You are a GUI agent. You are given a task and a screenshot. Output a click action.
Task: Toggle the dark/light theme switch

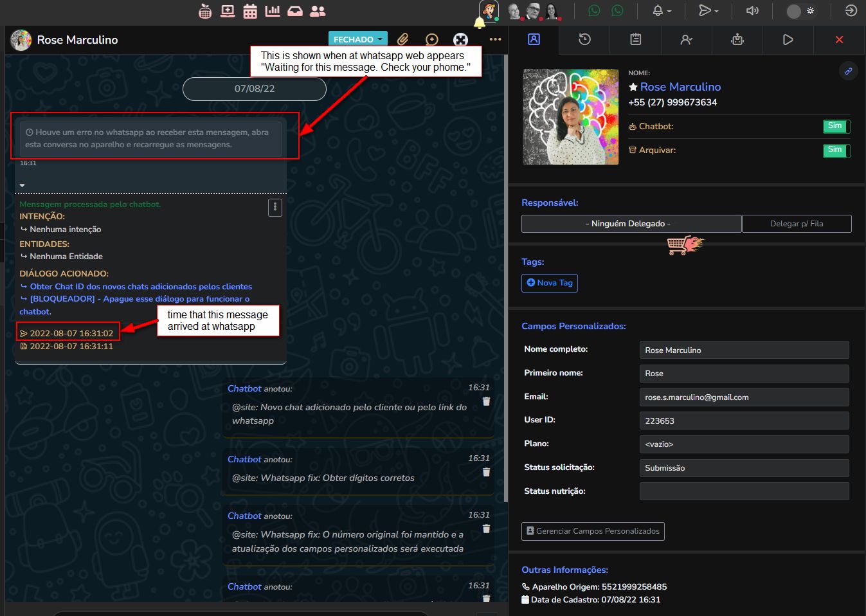pyautogui.click(x=801, y=11)
